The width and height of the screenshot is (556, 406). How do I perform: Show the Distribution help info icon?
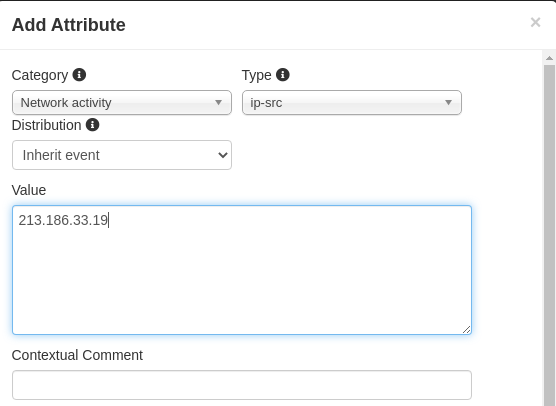click(x=92, y=125)
